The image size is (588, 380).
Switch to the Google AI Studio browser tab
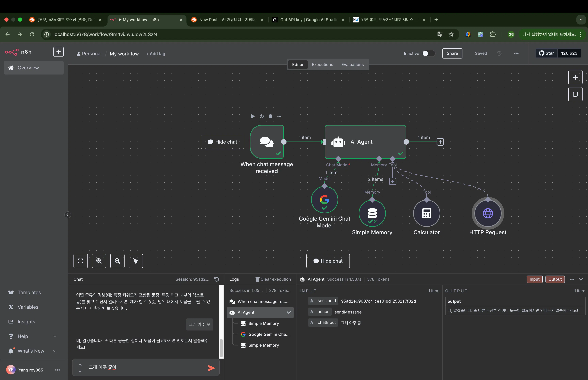click(x=308, y=20)
